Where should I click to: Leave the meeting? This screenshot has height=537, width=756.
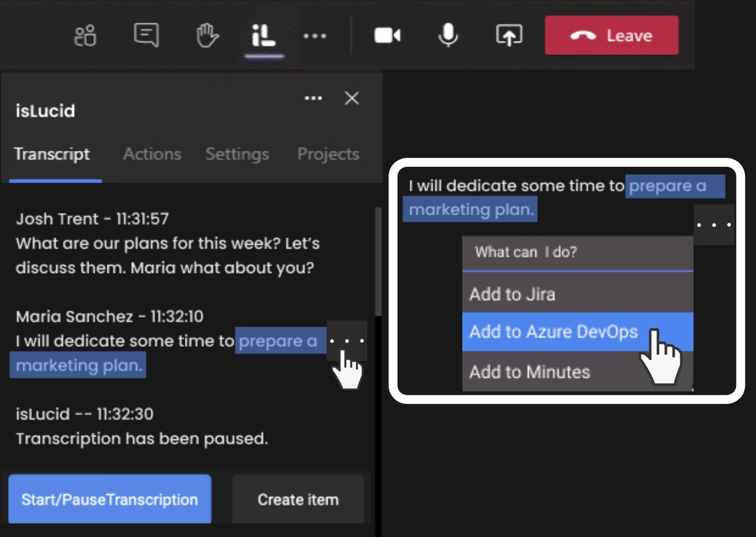click(x=611, y=36)
